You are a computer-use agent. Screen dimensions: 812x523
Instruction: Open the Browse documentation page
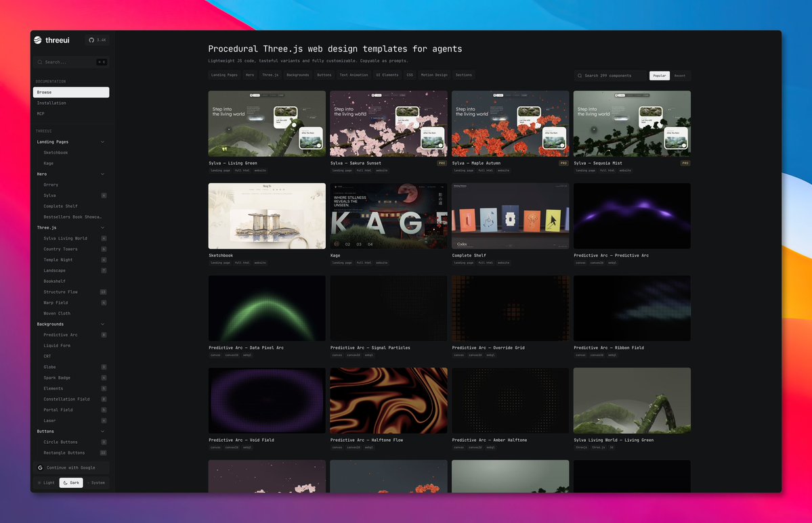pos(71,92)
